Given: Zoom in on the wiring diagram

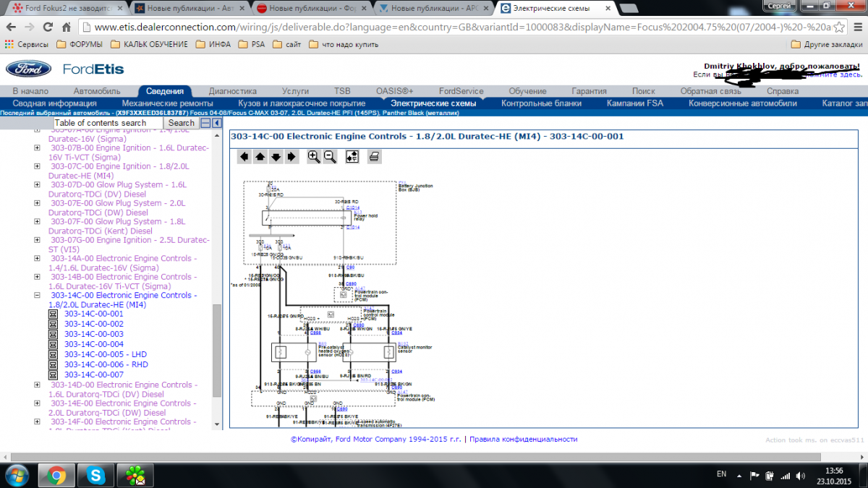Looking at the screenshot, I should [313, 157].
